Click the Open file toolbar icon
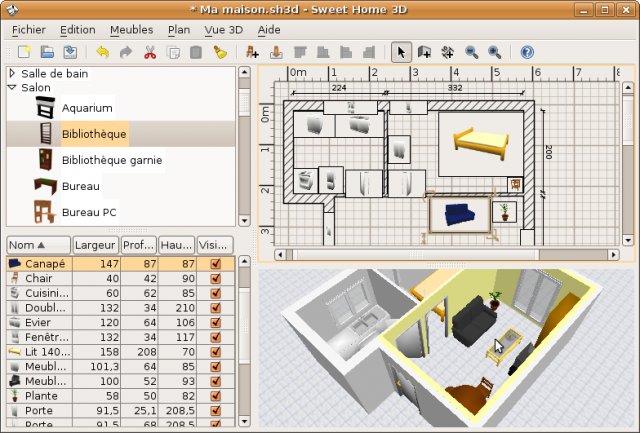The width and height of the screenshot is (640, 433). pyautogui.click(x=47, y=52)
